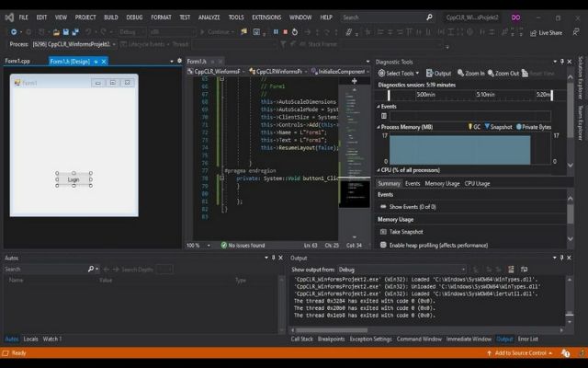The image size is (588, 368).
Task: Click Zoom Out on diagnostics timeline
Action: pyautogui.click(x=504, y=74)
